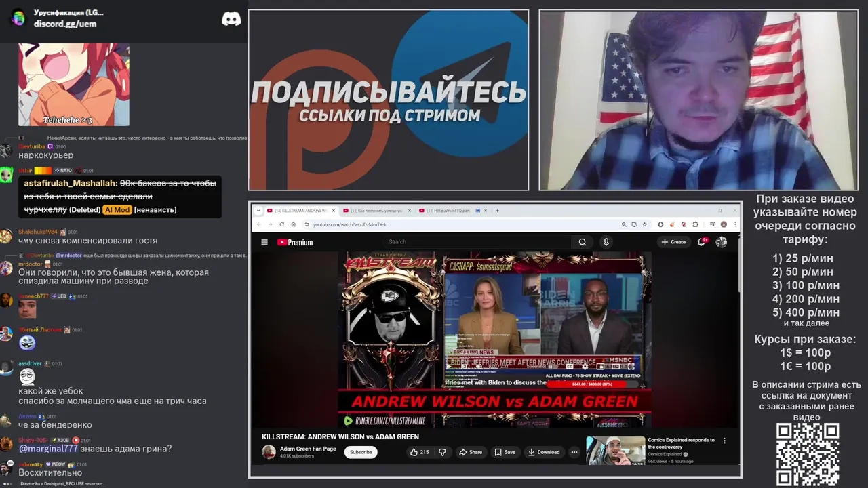Click the YouTube Premium logo

pos(295,242)
